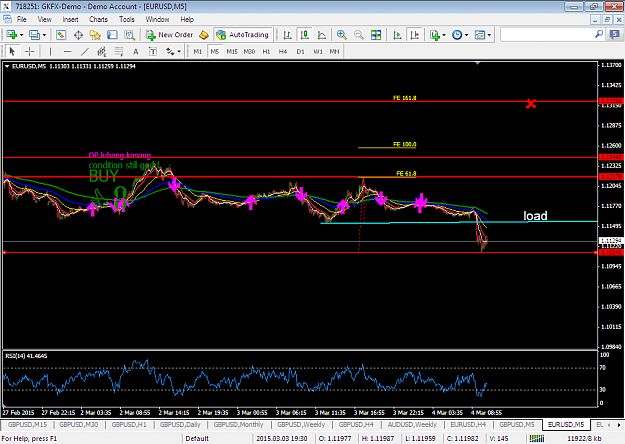Switch to Bar Chart display
Image resolution: width=625 pixels, height=444 pixels.
coord(287,35)
